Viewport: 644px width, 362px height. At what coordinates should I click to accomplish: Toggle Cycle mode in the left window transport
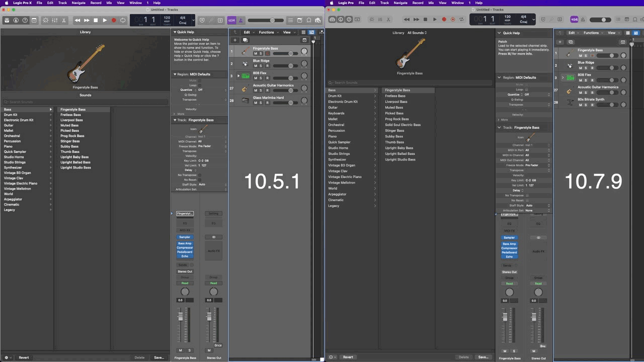coord(123,20)
